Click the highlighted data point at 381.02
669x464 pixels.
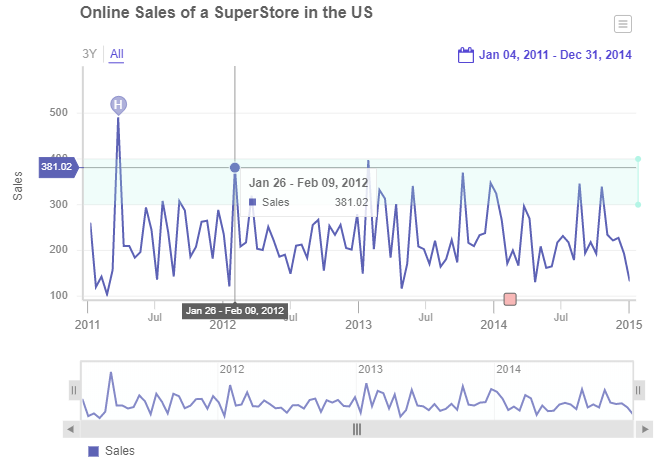(235, 168)
